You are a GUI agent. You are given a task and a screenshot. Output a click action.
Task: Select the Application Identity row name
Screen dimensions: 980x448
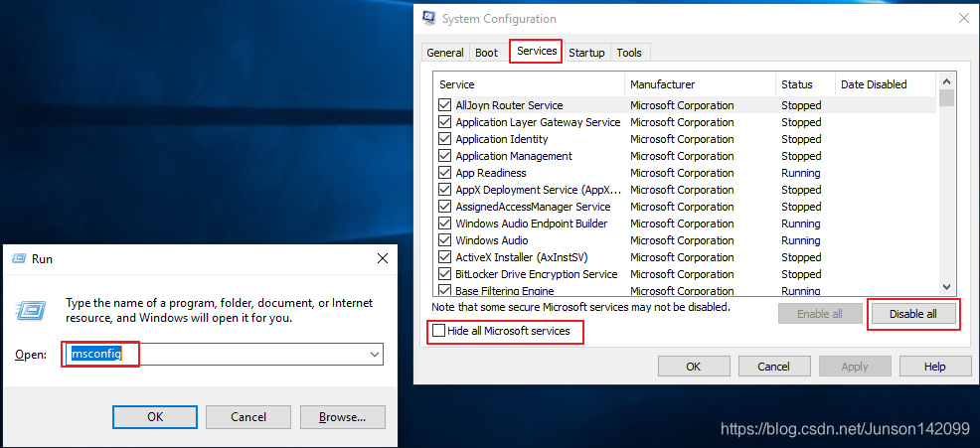(502, 139)
